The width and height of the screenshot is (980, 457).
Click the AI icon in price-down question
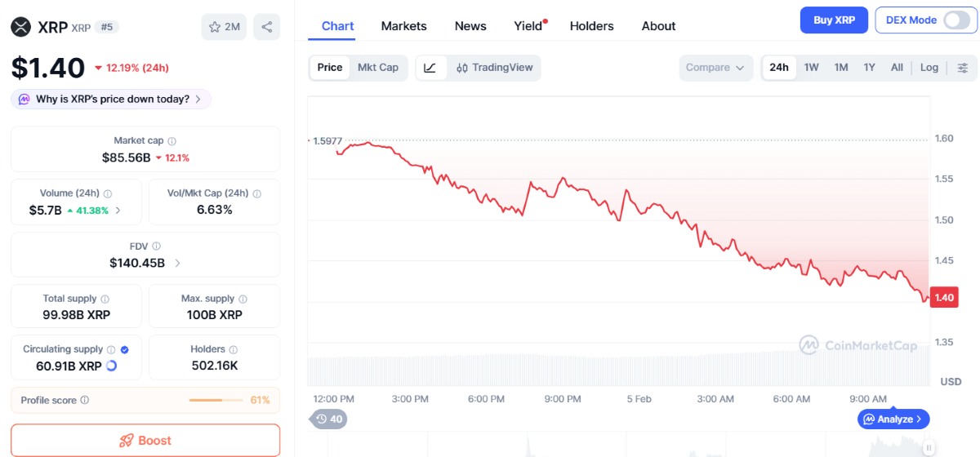[x=24, y=100]
